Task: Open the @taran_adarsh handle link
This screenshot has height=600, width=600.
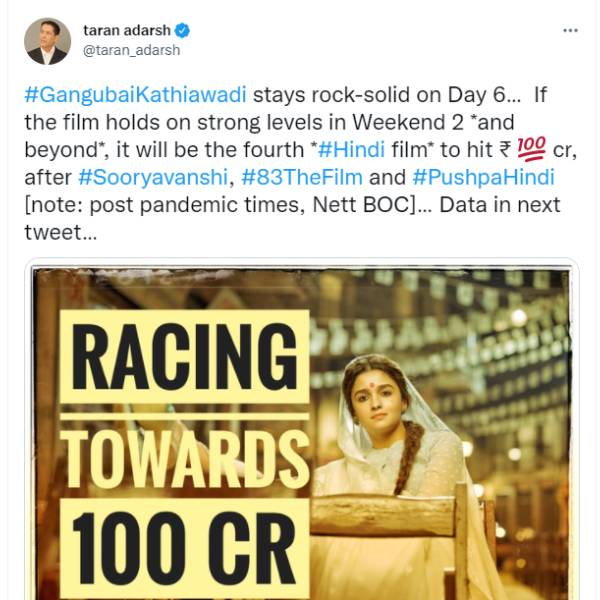Action: tap(132, 50)
